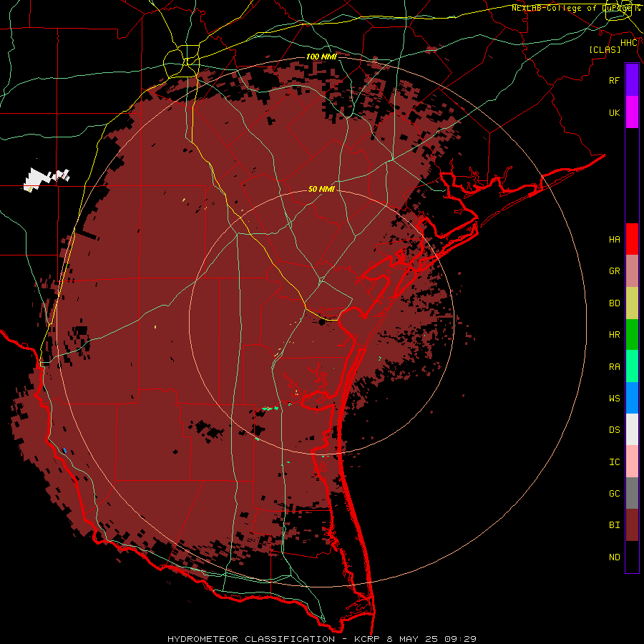This screenshot has height=644, width=644.
Task: Click the "GC" legend label
Action: pos(615,494)
